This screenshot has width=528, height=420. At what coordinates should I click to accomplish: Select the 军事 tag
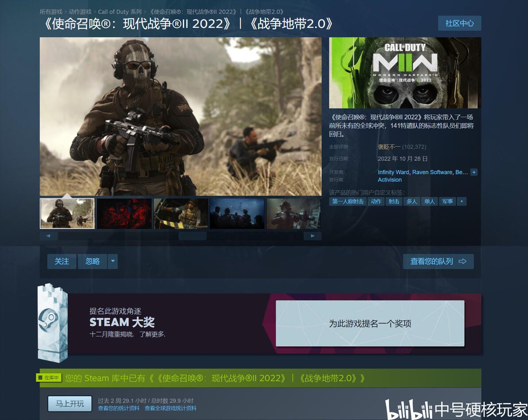[x=447, y=202]
